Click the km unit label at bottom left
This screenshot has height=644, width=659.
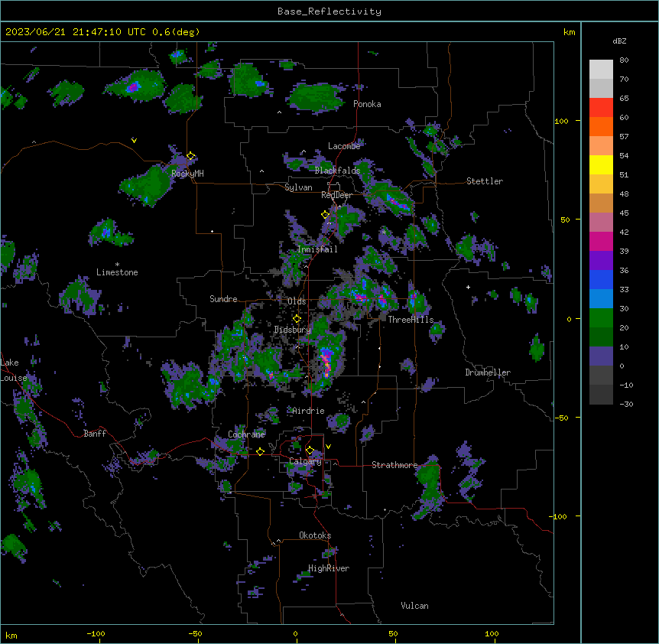(11, 636)
